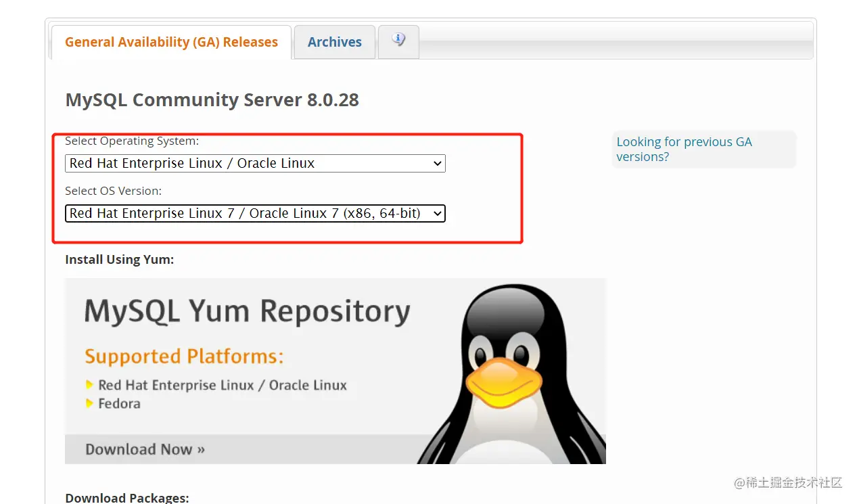
Task: Click the 'Fedora' bullet in the banner
Action: click(119, 404)
